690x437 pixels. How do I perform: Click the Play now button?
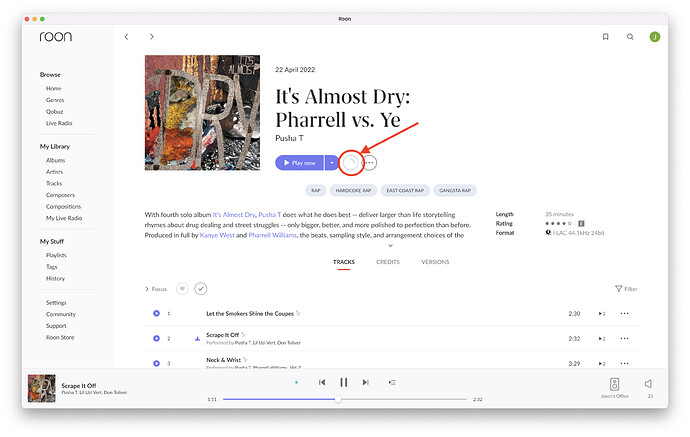coord(300,163)
